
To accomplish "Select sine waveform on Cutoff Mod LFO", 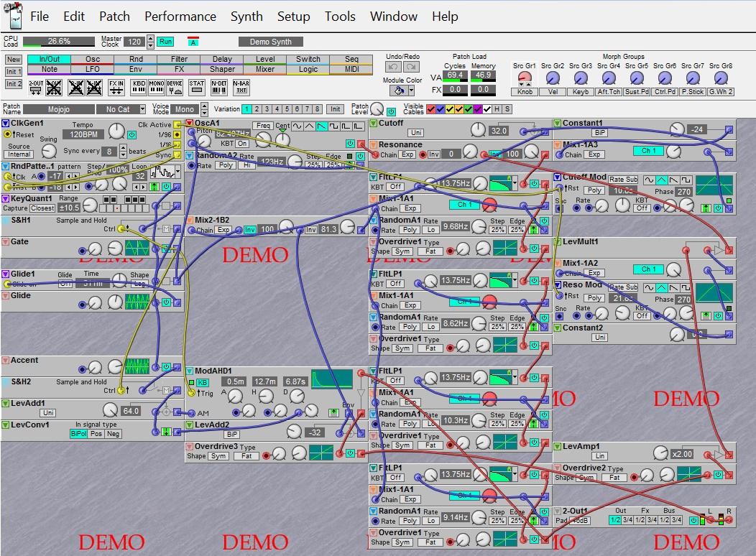I will click(650, 180).
